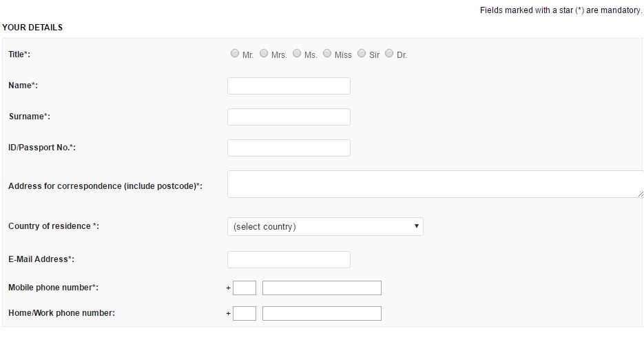Pick the Ms. radio button
Image resolution: width=644 pixels, height=340 pixels.
tap(297, 54)
